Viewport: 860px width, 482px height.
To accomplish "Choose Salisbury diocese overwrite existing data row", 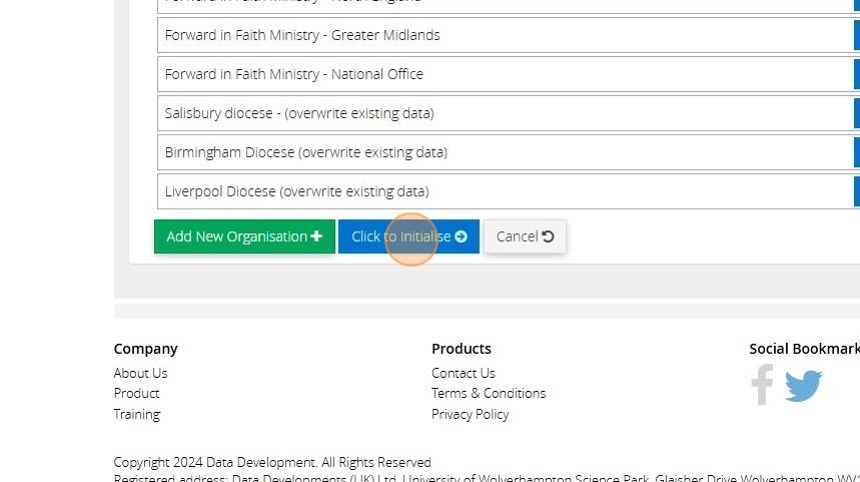I will (508, 113).
